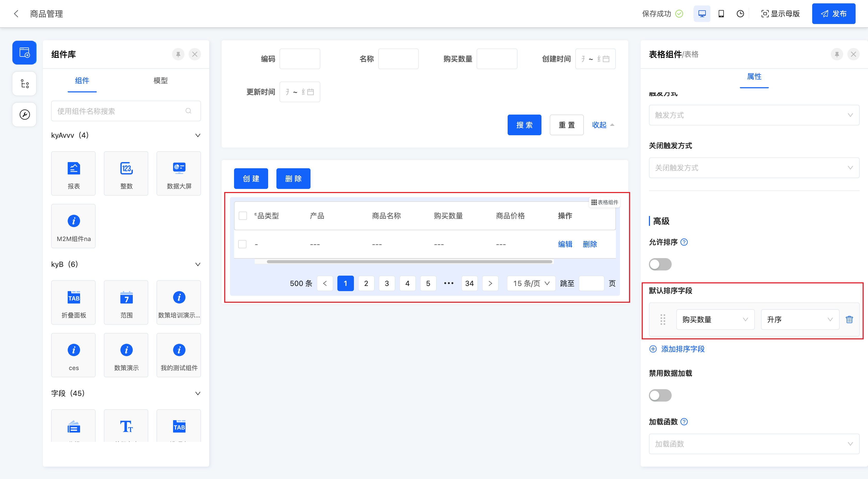Switch to the 组件 tab

[82, 81]
